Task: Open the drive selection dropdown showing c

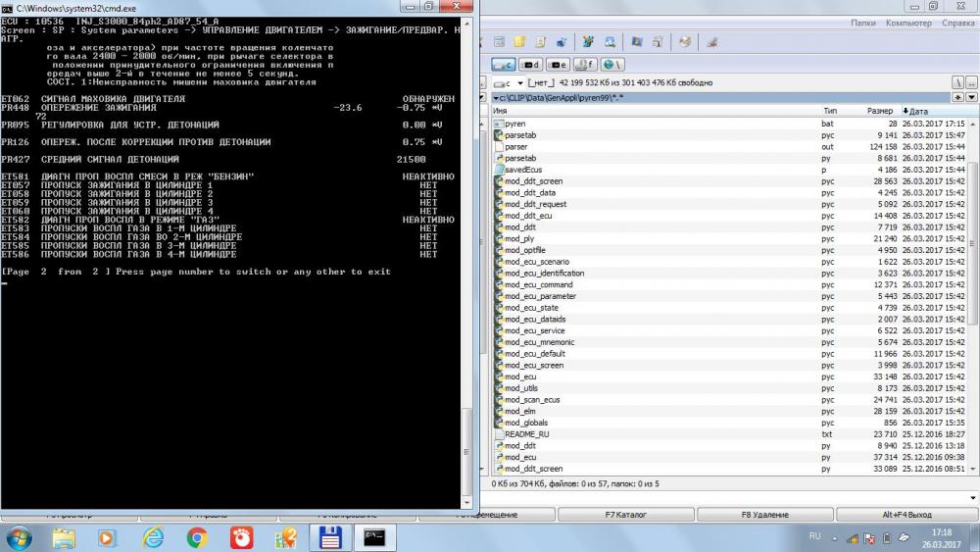Action: (508, 82)
